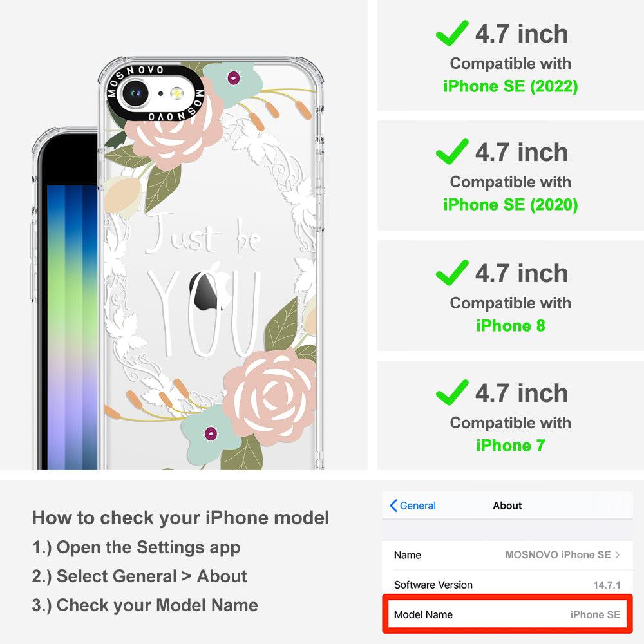
Task: Click the About title in settings header
Action: pyautogui.click(x=507, y=506)
